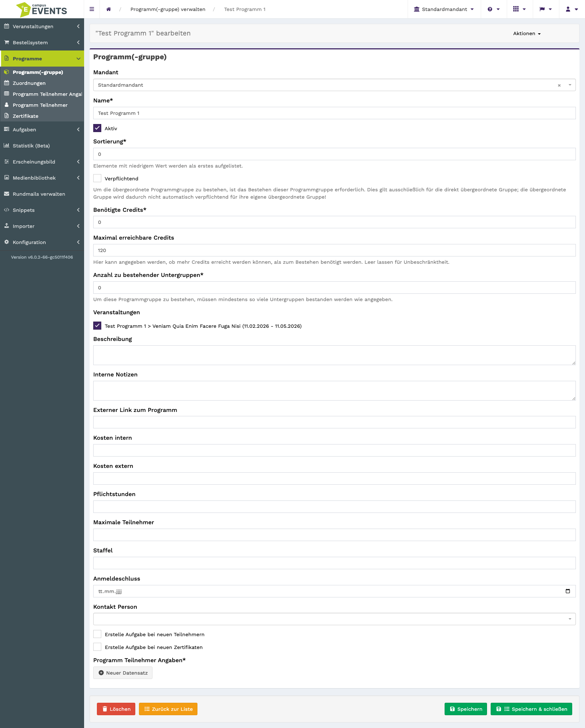Uncheck the Aktiv checkbox

point(97,128)
